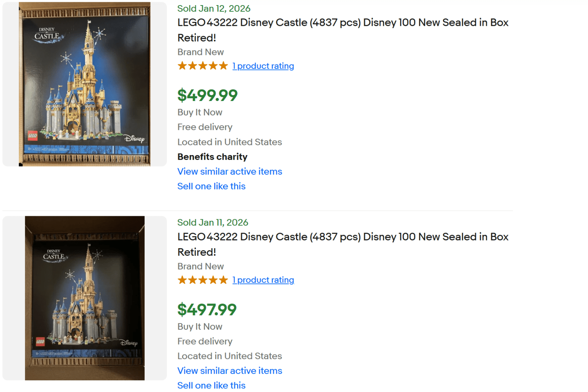Click the middle star on the first item's rating
Image resolution: width=588 pixels, height=392 pixels.
coord(203,65)
